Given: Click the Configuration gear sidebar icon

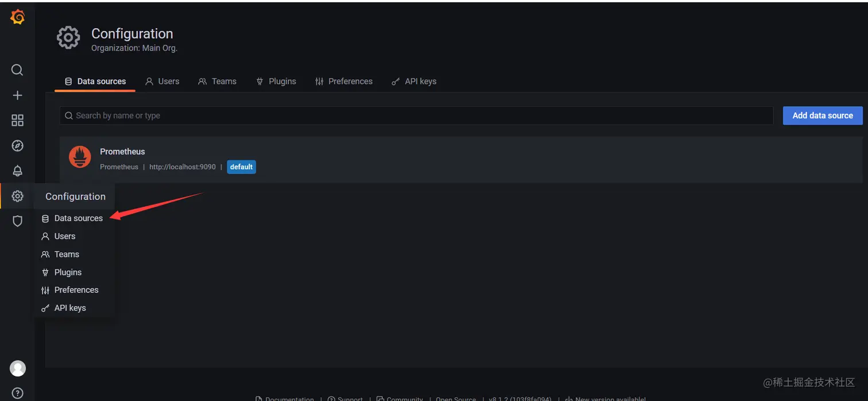Looking at the screenshot, I should [17, 196].
